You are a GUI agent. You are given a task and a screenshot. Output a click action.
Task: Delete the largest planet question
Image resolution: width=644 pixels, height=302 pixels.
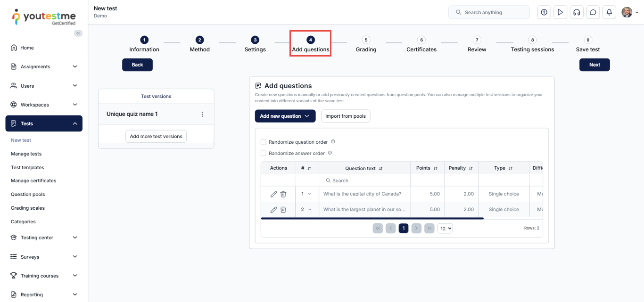pos(283,210)
